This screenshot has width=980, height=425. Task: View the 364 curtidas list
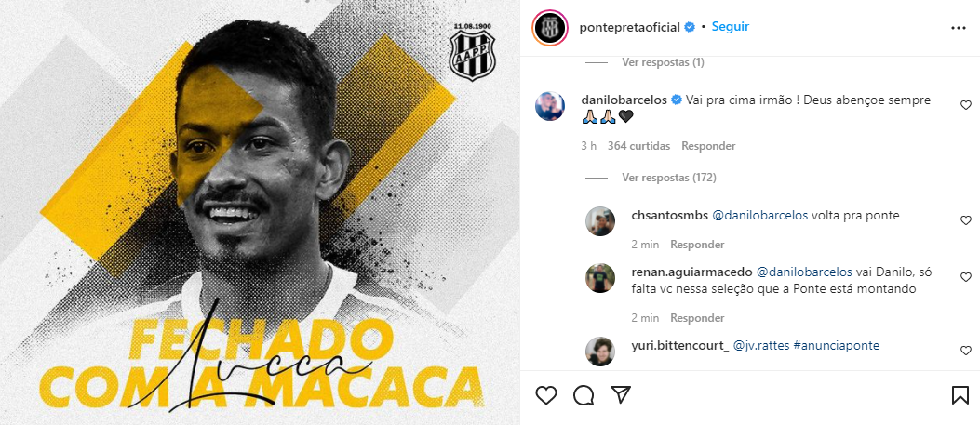[638, 146]
